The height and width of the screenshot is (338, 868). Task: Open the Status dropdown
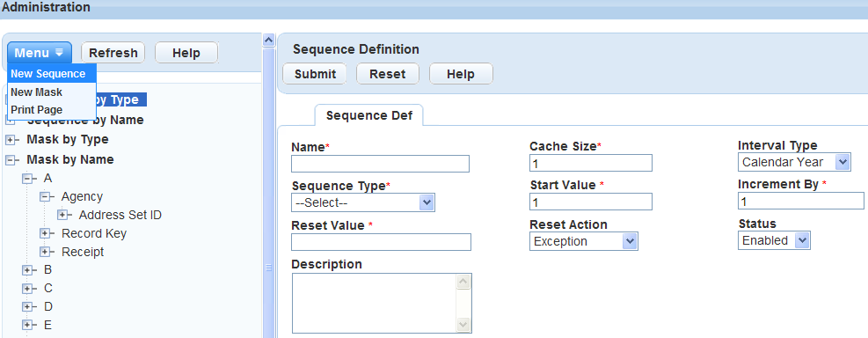coord(774,240)
